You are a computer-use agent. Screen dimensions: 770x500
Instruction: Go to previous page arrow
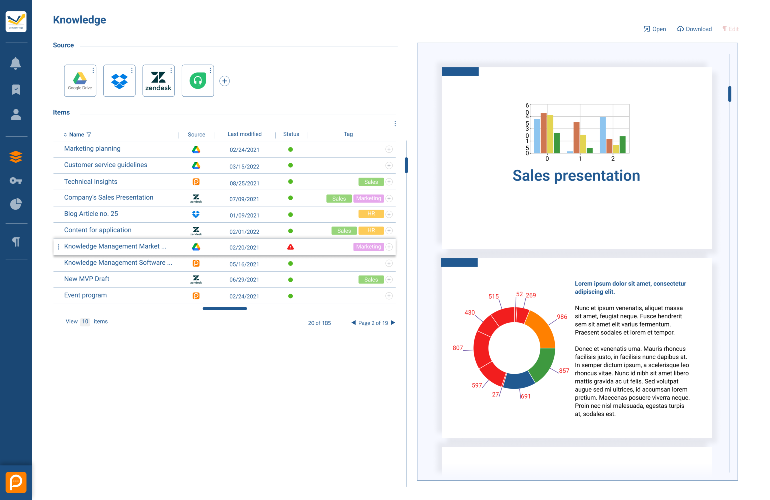tap(354, 323)
